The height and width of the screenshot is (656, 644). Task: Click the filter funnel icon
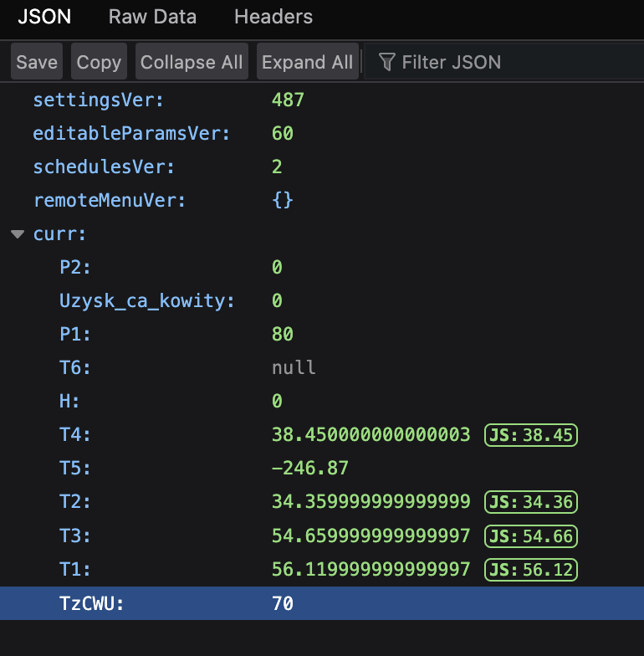point(386,62)
